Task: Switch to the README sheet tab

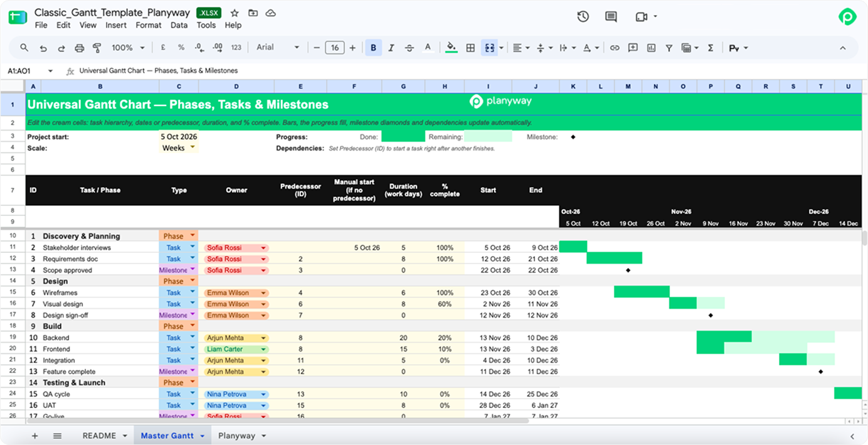Action: pyautogui.click(x=99, y=436)
